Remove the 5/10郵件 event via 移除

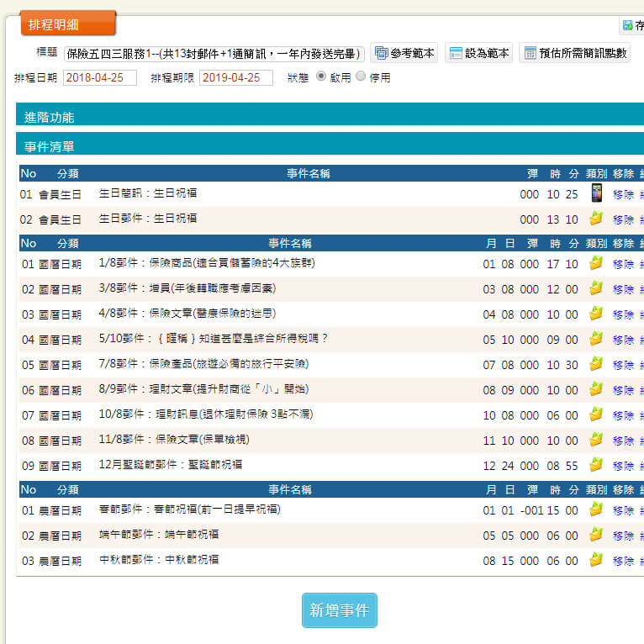(x=624, y=340)
